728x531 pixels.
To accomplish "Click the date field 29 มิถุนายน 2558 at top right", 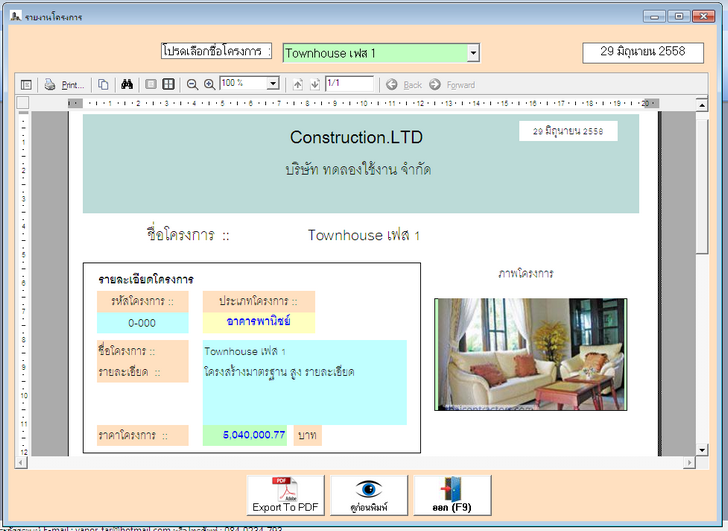I will pyautogui.click(x=643, y=52).
